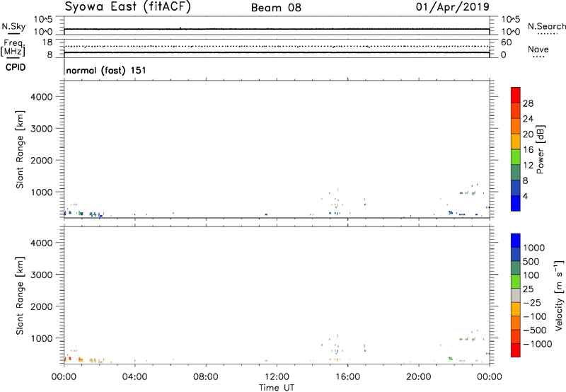Select the yellow Power colorbar segment
Screen dimensions: 566x392
(x=516, y=140)
